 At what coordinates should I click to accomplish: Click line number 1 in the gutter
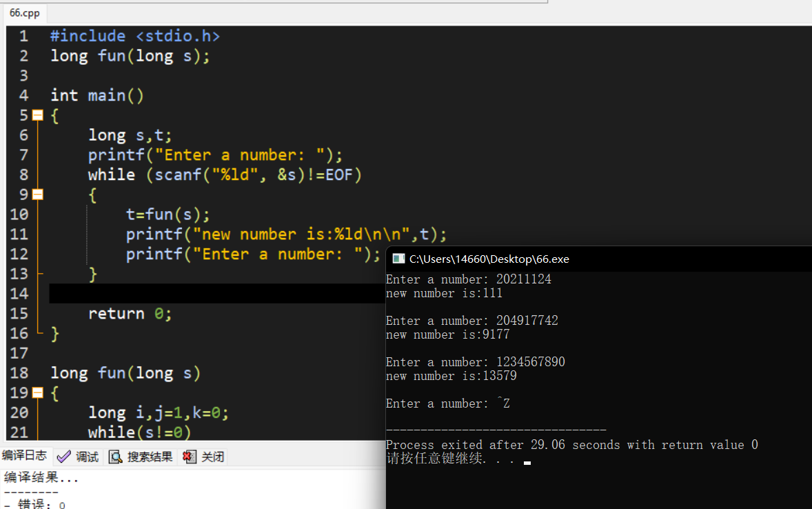[24, 36]
